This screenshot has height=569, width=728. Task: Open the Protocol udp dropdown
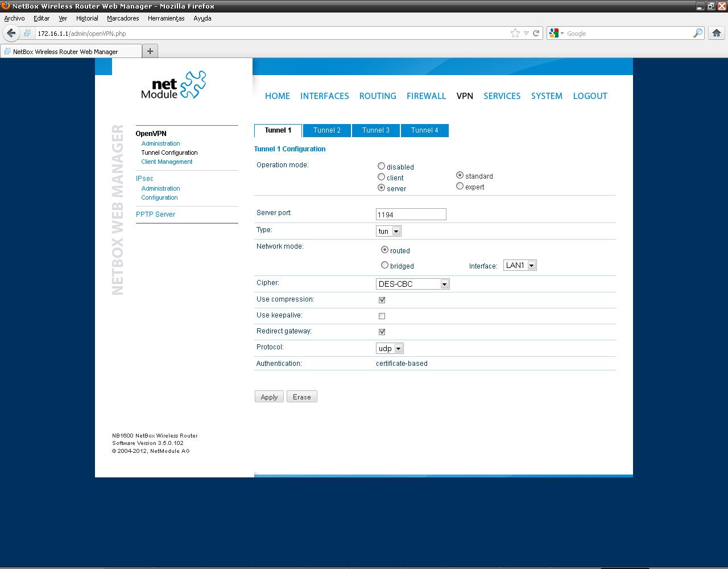pyautogui.click(x=390, y=348)
